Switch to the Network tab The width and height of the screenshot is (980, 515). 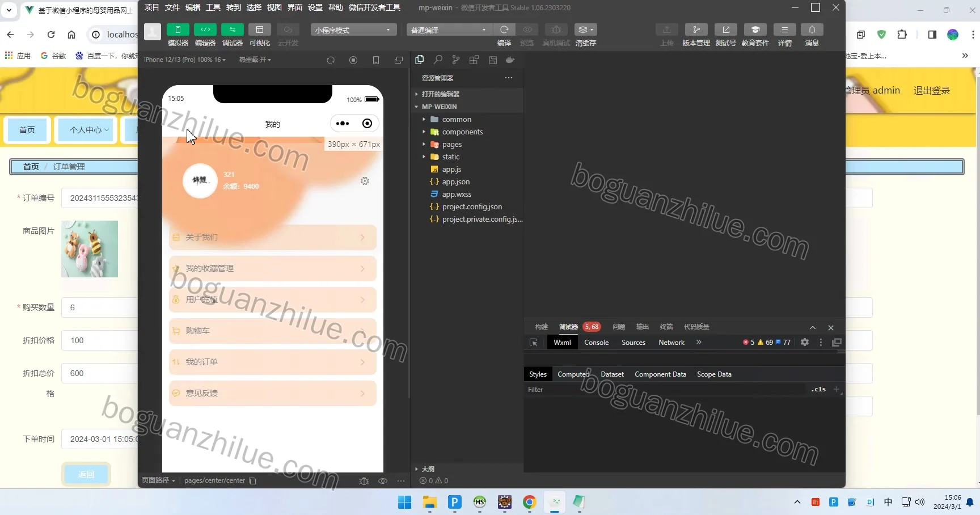[x=671, y=343]
